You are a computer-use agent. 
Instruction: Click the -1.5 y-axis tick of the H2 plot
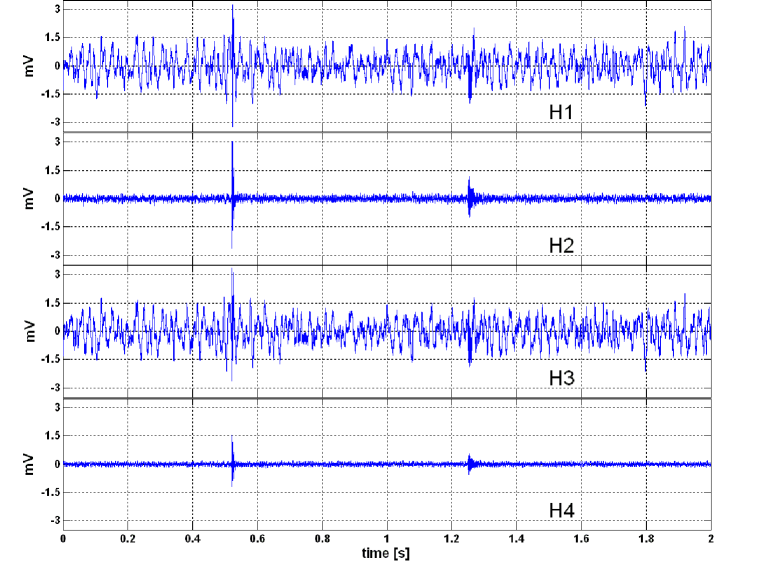52,227
